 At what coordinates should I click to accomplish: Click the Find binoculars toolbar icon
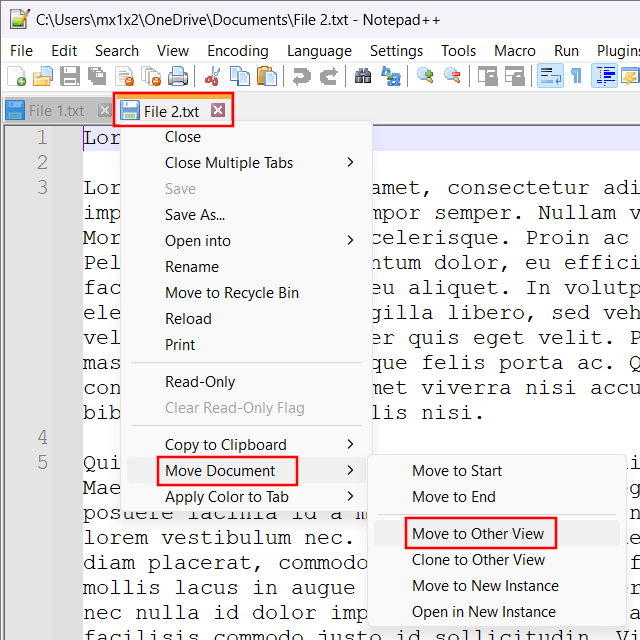[x=363, y=76]
